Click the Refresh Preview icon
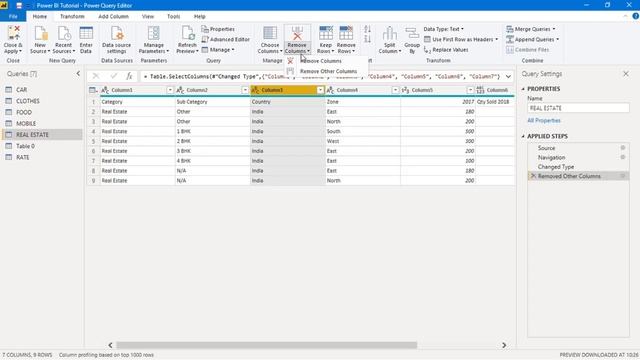 [x=187, y=33]
